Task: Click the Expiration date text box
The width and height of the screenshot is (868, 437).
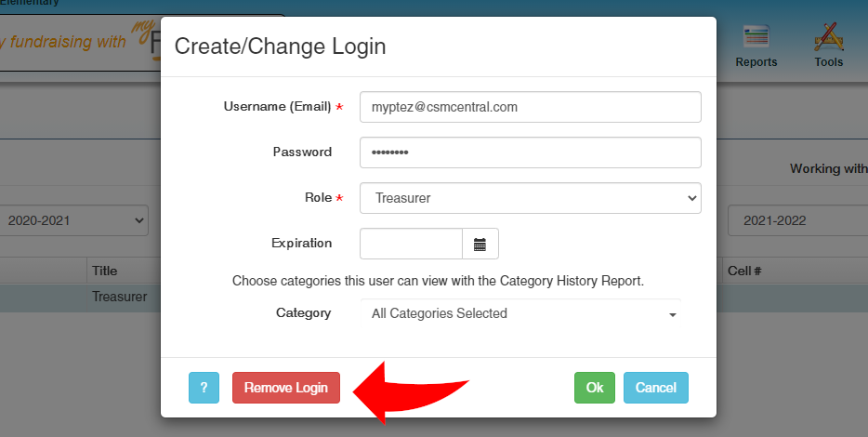Action: [x=411, y=244]
